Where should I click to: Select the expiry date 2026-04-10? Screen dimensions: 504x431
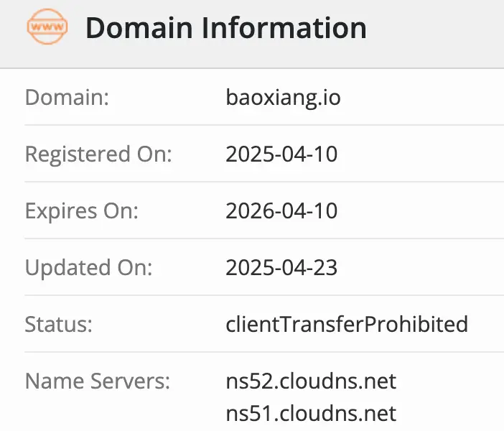(x=281, y=210)
